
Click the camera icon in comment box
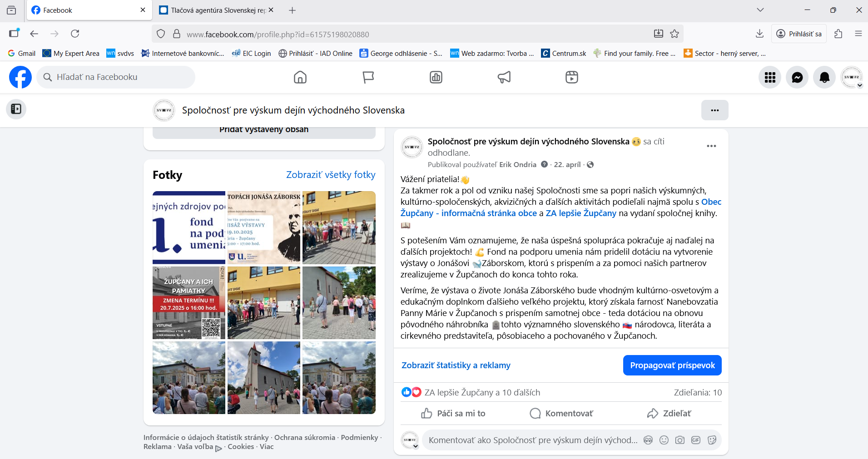[x=680, y=440]
